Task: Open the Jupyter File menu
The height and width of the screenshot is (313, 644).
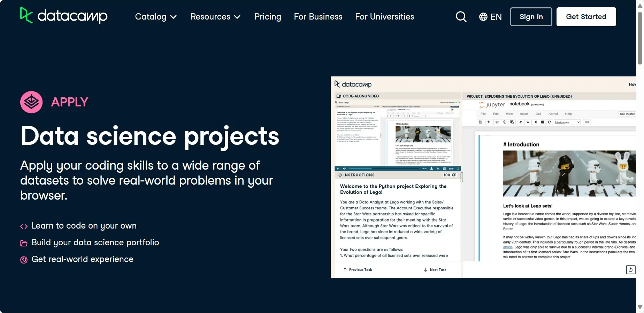Action: (483, 114)
